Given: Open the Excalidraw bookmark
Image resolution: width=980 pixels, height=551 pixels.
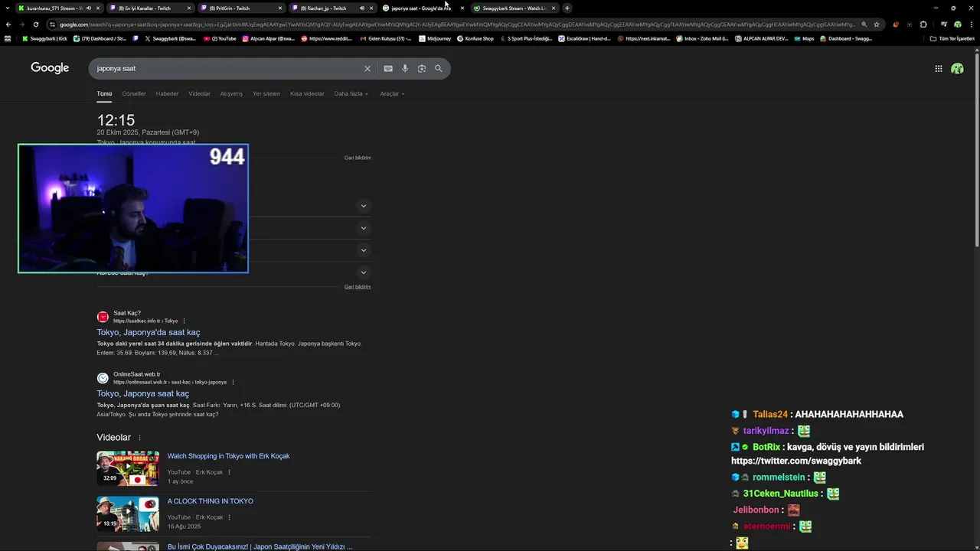Looking at the screenshot, I should (x=584, y=38).
